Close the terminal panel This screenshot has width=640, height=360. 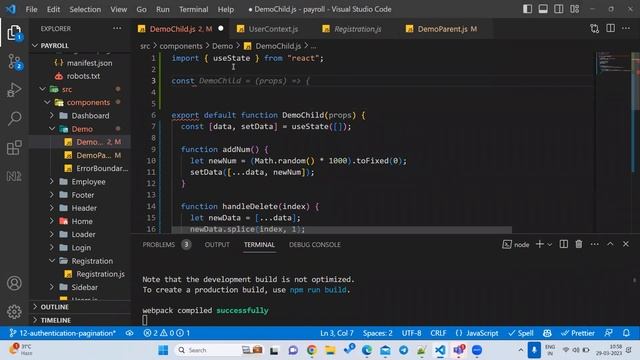pyautogui.click(x=626, y=244)
